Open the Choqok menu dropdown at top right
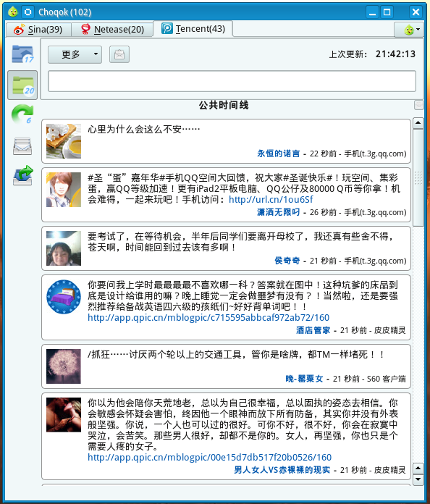430x504 pixels. (409, 30)
